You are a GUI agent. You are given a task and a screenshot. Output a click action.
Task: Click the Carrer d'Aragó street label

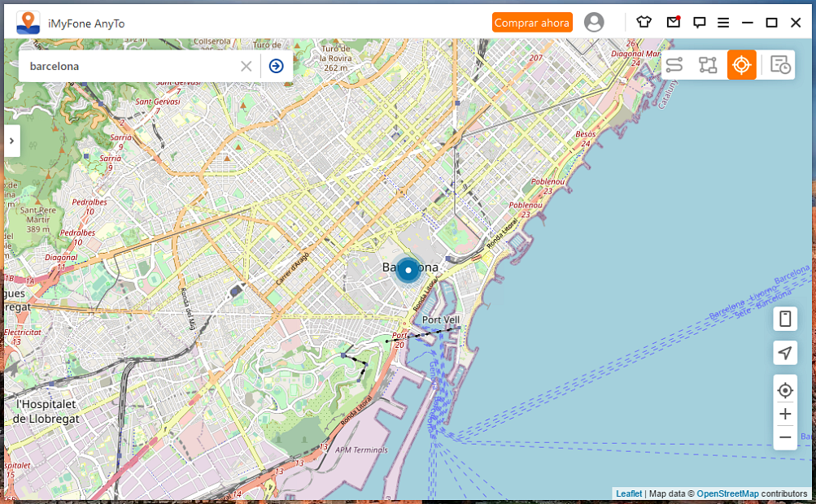pos(292,268)
